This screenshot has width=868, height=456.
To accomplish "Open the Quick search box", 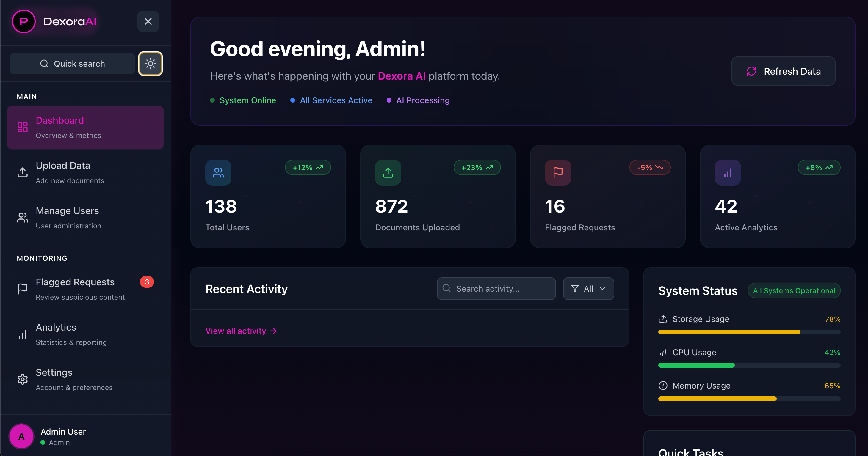I will point(72,64).
